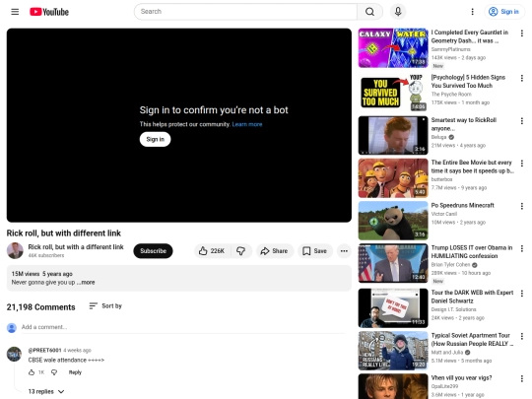Click the search magnifier button
Image resolution: width=532 pixels, height=399 pixels.
tap(369, 12)
